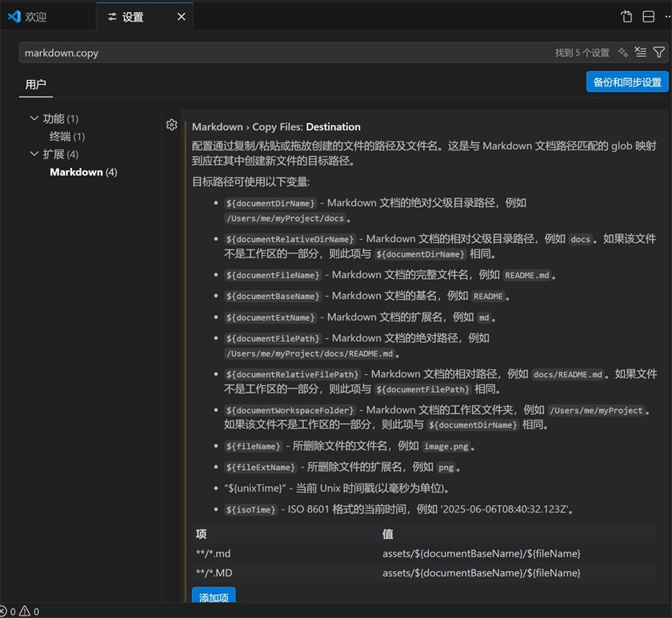
Task: Click the 添加项 button below the table
Action: tap(213, 597)
